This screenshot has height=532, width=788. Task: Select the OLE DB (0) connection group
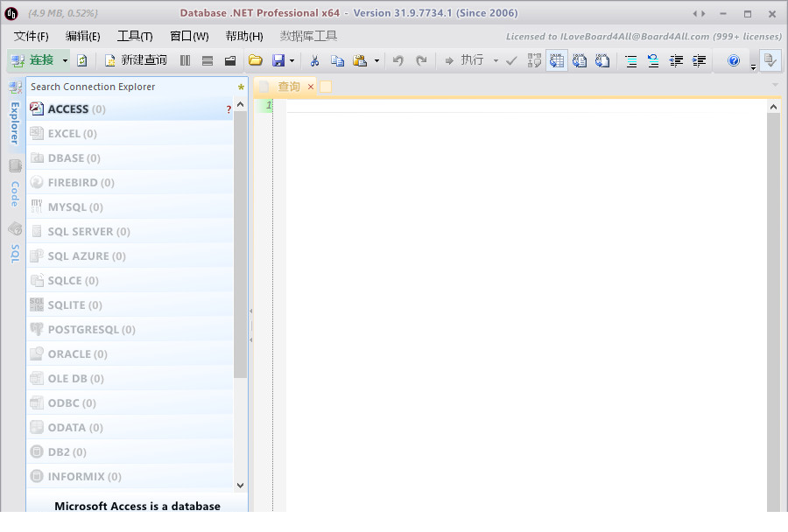(x=130, y=378)
